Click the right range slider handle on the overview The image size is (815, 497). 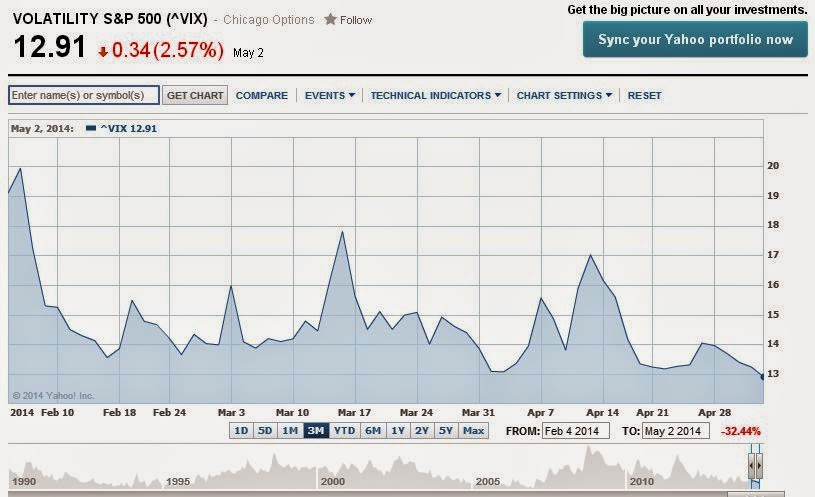click(759, 466)
